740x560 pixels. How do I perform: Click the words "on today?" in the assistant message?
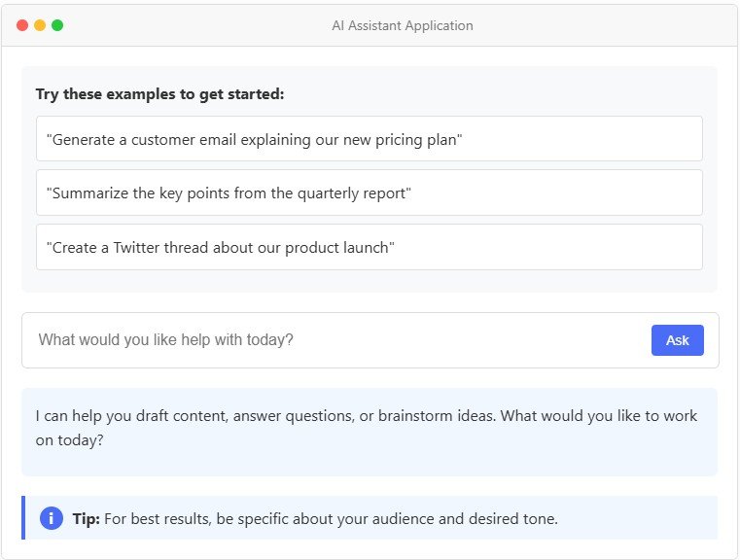70,439
